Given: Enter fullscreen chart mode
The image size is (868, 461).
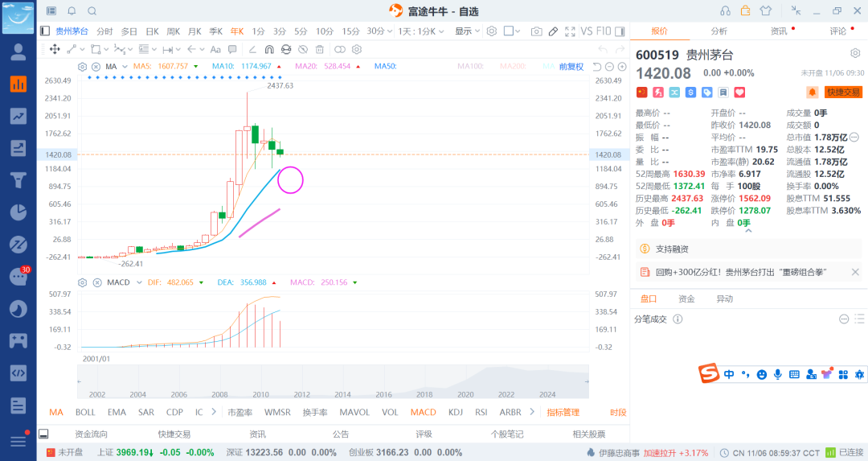Looking at the screenshot, I should 570,31.
